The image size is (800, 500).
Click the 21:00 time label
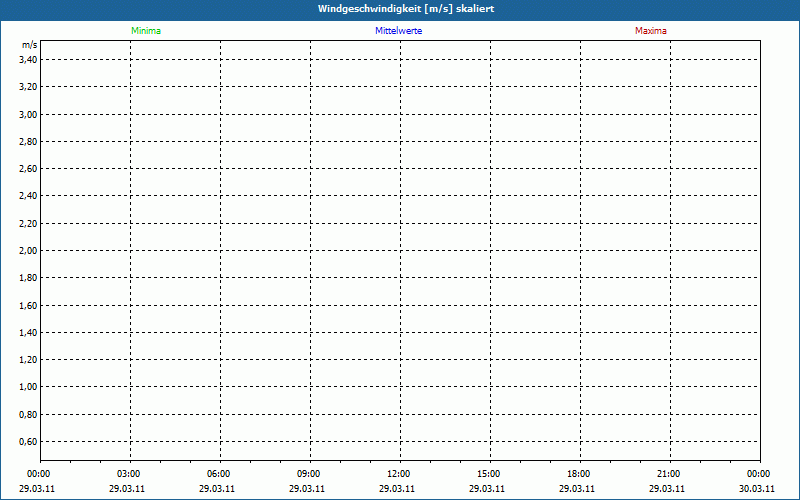[x=668, y=474]
